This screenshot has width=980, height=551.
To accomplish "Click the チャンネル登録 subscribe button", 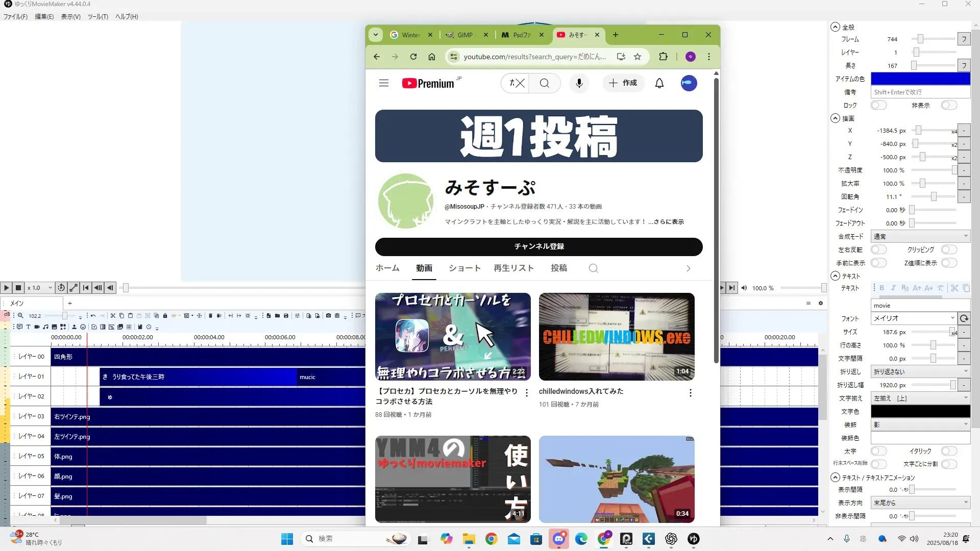I will coord(538,246).
